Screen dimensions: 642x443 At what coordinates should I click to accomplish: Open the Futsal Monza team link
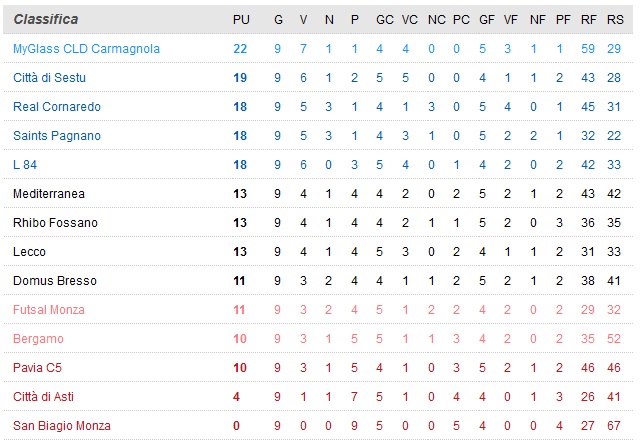(x=49, y=310)
